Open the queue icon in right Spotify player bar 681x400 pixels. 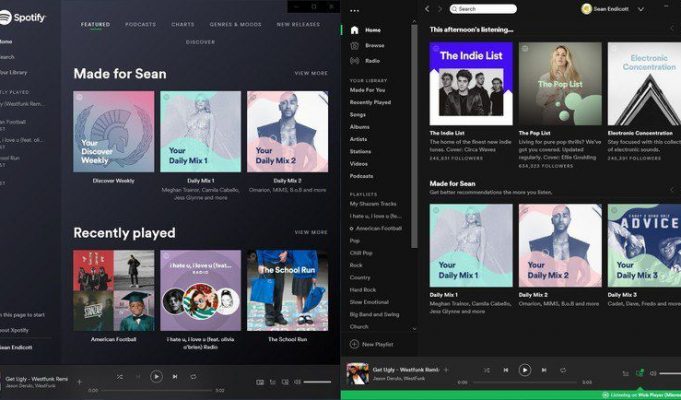pyautogui.click(x=625, y=374)
